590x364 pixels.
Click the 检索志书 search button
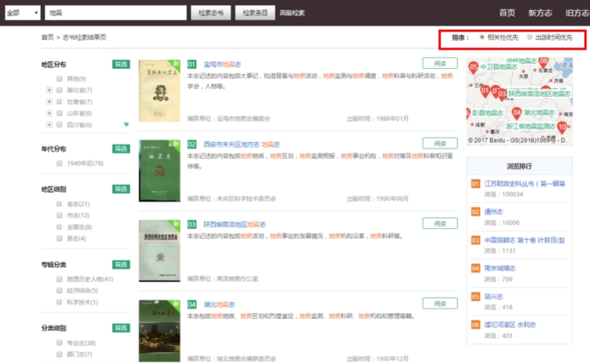coord(211,12)
